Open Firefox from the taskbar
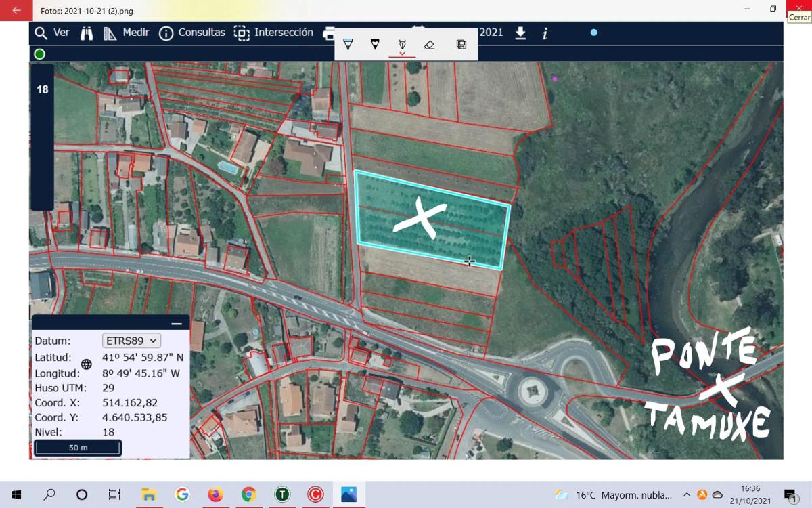Screen dimensions: 812x508 [x=215, y=494]
